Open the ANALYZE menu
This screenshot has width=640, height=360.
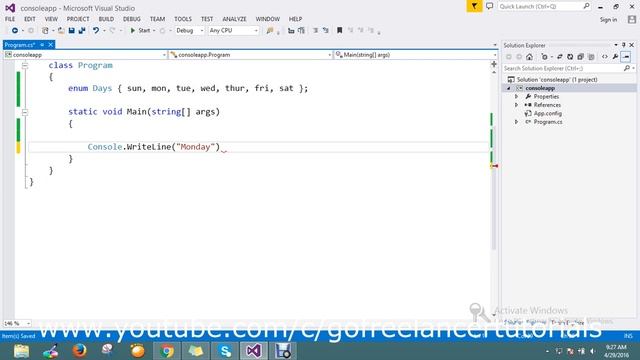(x=234, y=19)
